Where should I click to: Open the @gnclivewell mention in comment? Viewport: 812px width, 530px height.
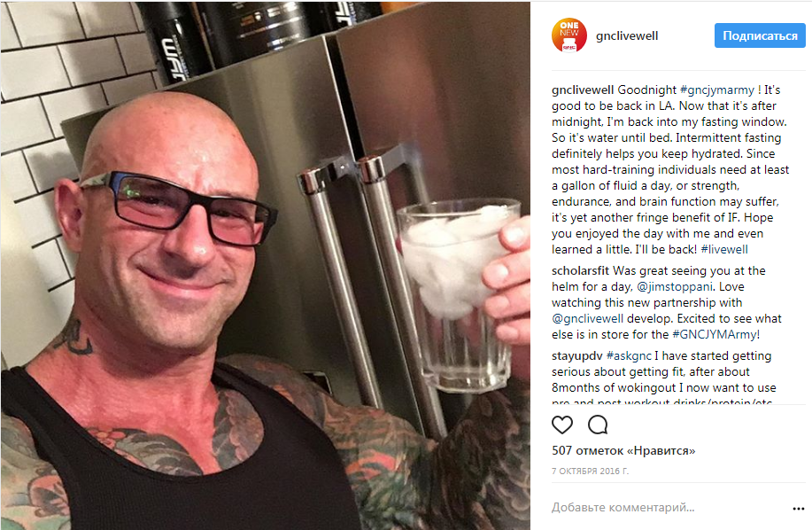587,319
